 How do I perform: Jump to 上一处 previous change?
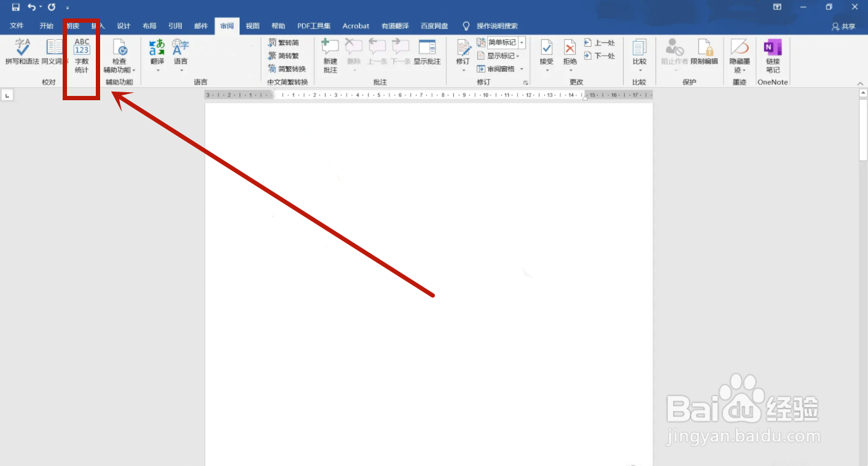599,42
